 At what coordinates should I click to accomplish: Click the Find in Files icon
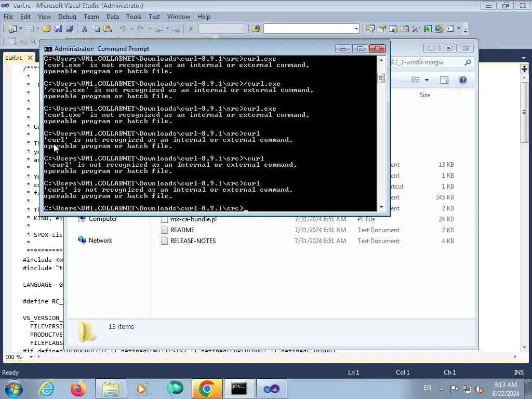pyautogui.click(x=256, y=29)
